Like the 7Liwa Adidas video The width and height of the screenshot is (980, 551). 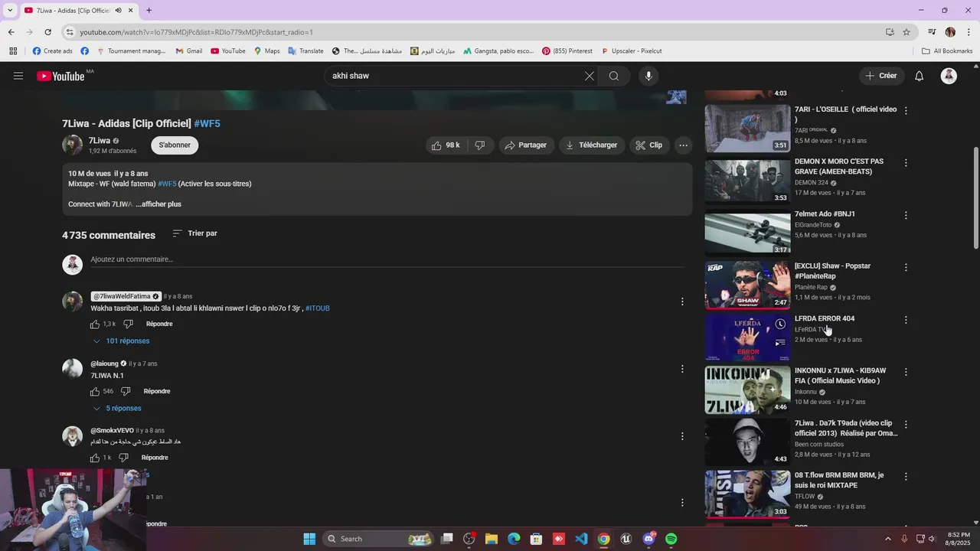click(446, 145)
